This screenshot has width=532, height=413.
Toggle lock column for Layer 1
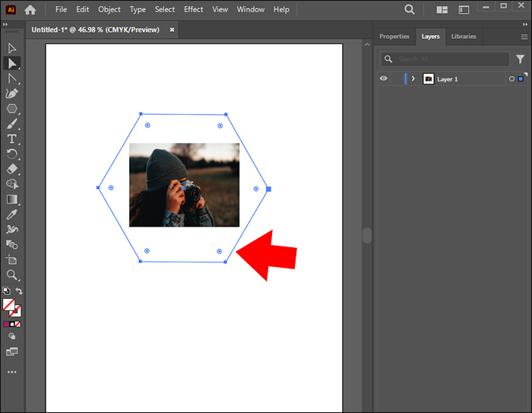click(396, 78)
